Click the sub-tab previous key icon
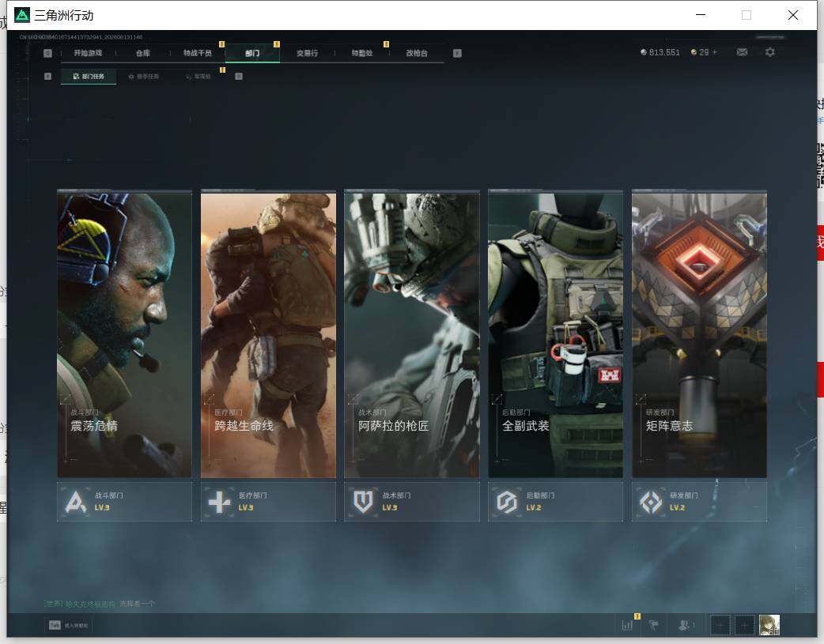824x644 pixels. (47, 76)
